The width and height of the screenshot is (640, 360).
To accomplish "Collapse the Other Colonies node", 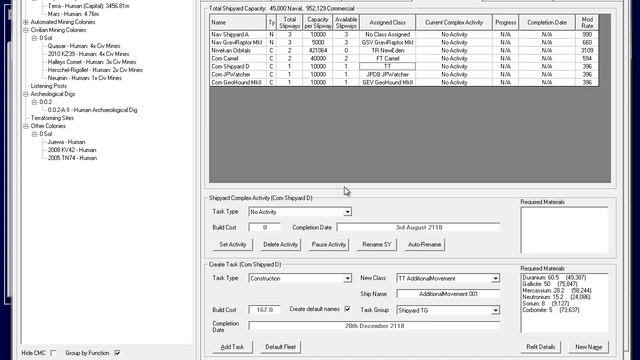I will (26, 126).
